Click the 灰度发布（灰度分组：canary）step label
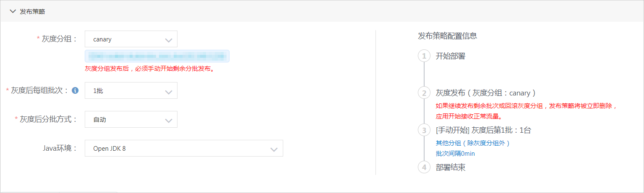The width and height of the screenshot is (644, 193). coord(485,93)
